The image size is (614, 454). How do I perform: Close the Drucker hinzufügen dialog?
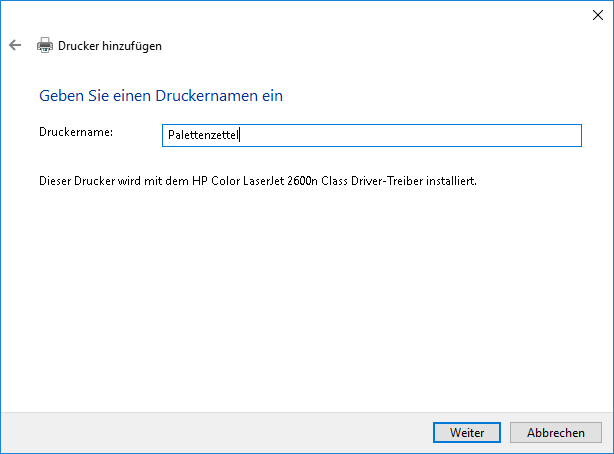point(597,14)
